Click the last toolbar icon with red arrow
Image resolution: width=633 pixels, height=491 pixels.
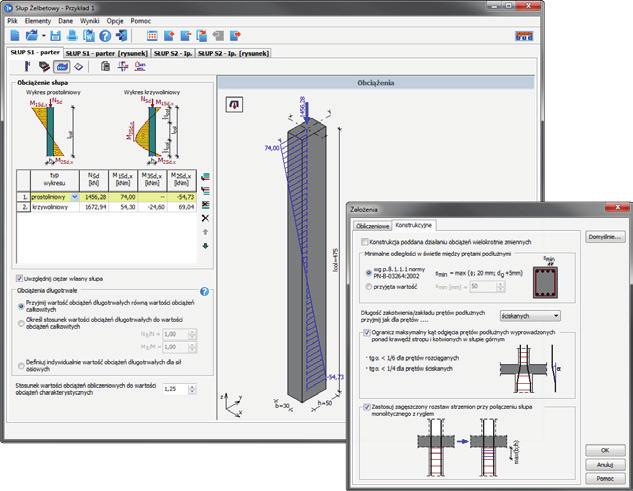[235, 36]
